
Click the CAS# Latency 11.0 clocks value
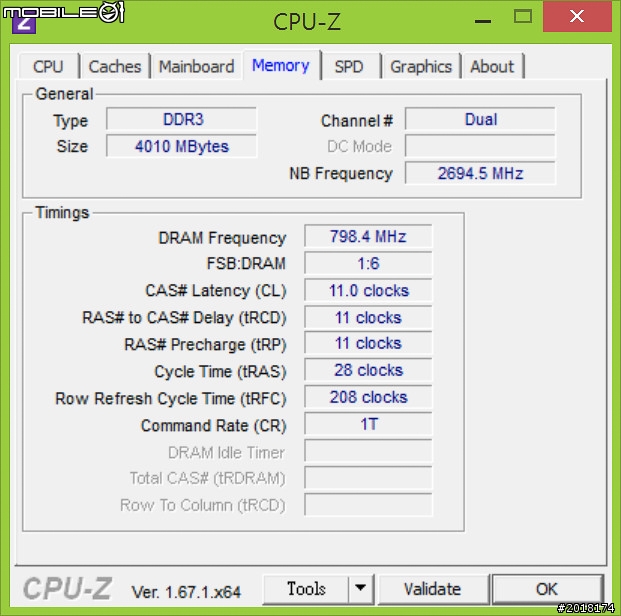368,290
